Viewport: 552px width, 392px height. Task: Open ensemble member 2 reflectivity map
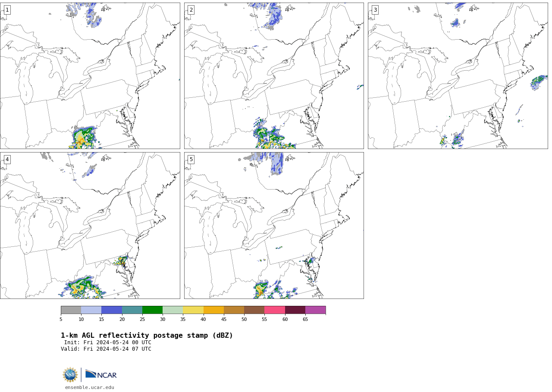coord(274,76)
